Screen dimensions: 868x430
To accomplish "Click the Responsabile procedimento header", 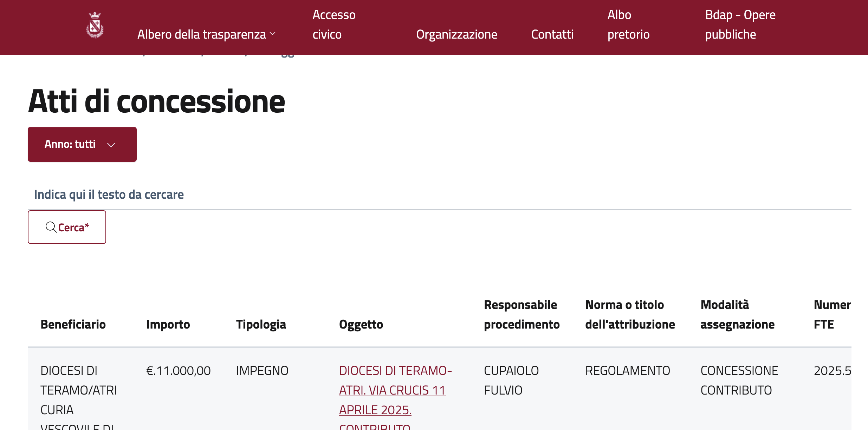I will [522, 315].
